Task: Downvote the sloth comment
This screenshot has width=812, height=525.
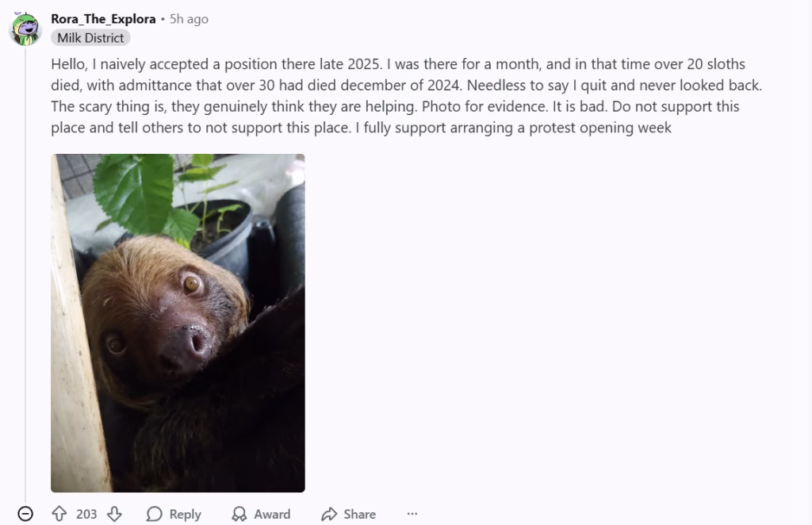Action: 114,514
